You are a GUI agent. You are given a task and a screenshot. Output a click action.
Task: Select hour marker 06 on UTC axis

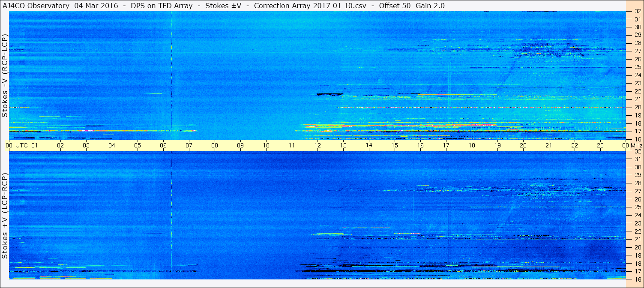coord(163,145)
